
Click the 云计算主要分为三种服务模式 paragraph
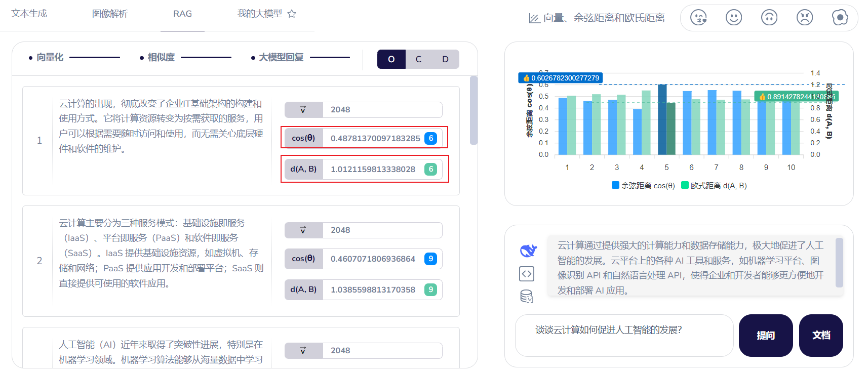pyautogui.click(x=161, y=253)
